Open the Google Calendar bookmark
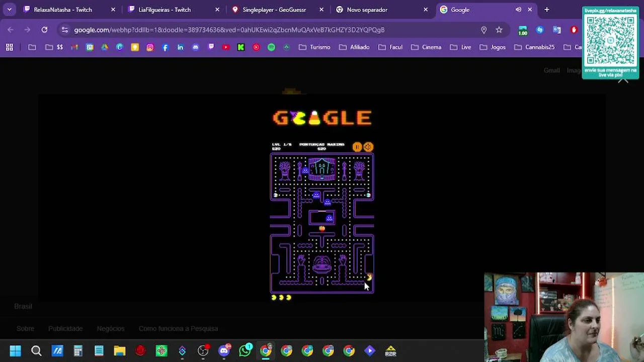644x362 pixels. click(x=90, y=47)
